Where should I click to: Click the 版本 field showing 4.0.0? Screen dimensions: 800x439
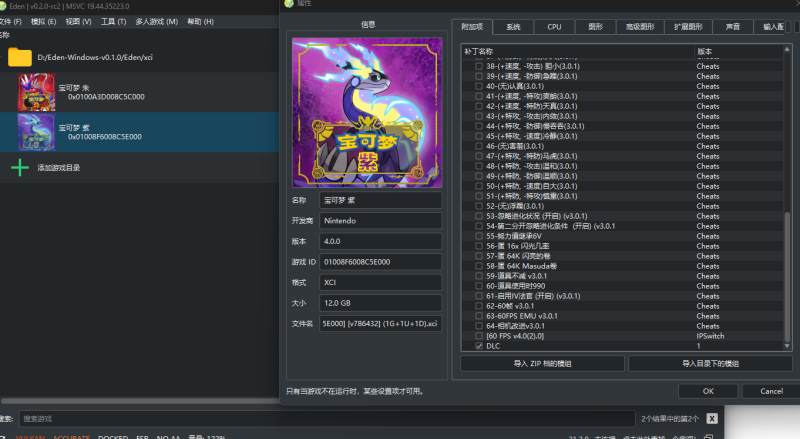click(x=381, y=241)
